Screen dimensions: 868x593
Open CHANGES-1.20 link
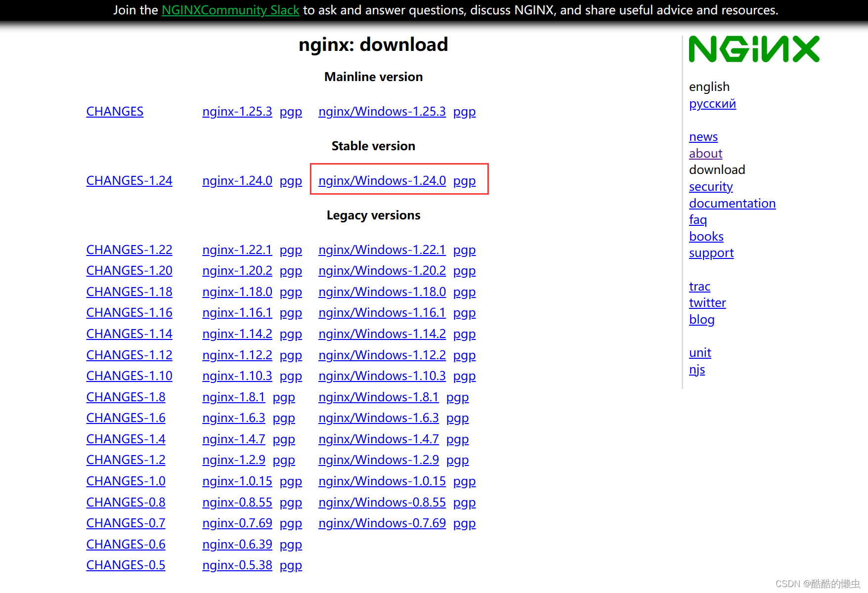tap(130, 271)
